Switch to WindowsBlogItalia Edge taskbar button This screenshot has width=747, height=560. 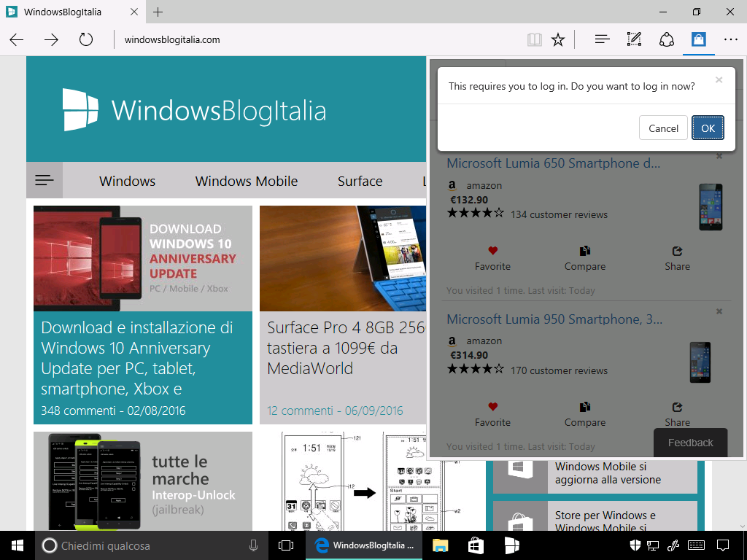point(364,545)
